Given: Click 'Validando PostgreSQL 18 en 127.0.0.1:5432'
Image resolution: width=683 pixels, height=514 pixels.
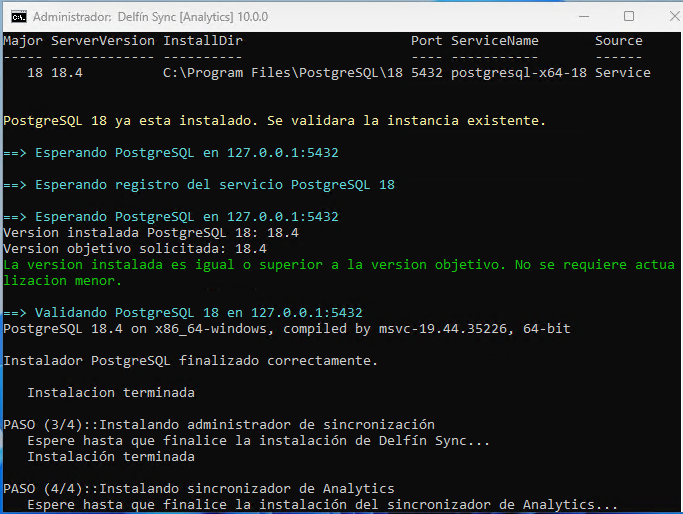Looking at the screenshot, I should (199, 313).
